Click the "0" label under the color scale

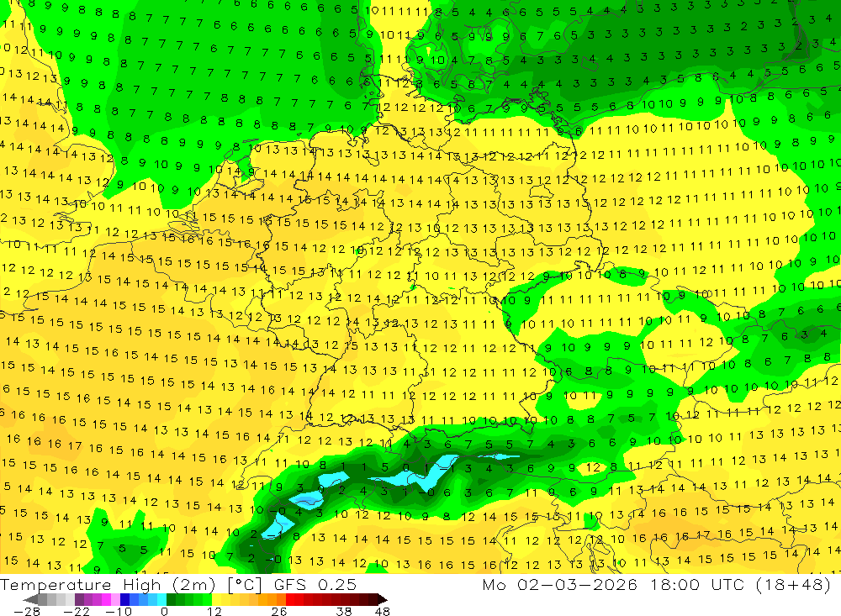coord(164,612)
